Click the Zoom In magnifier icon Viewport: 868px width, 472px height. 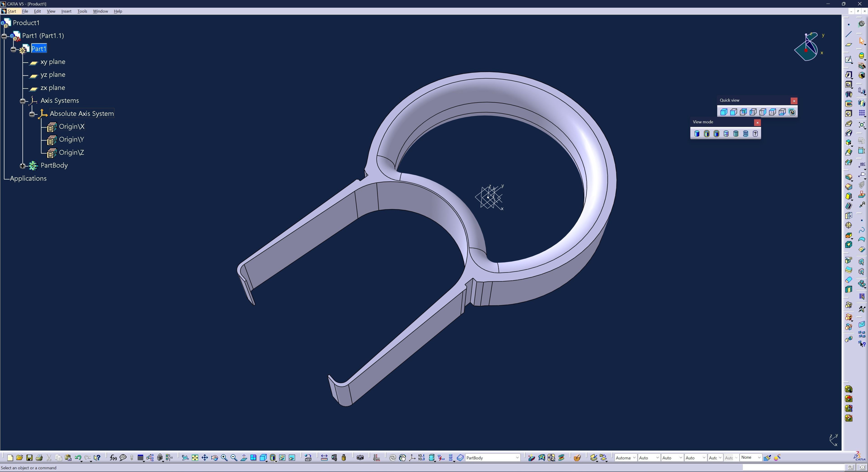224,458
